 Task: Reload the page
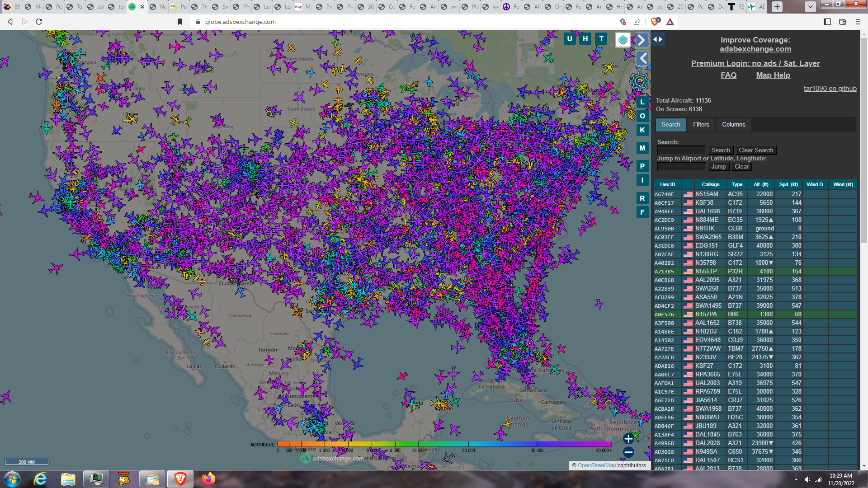[x=39, y=22]
